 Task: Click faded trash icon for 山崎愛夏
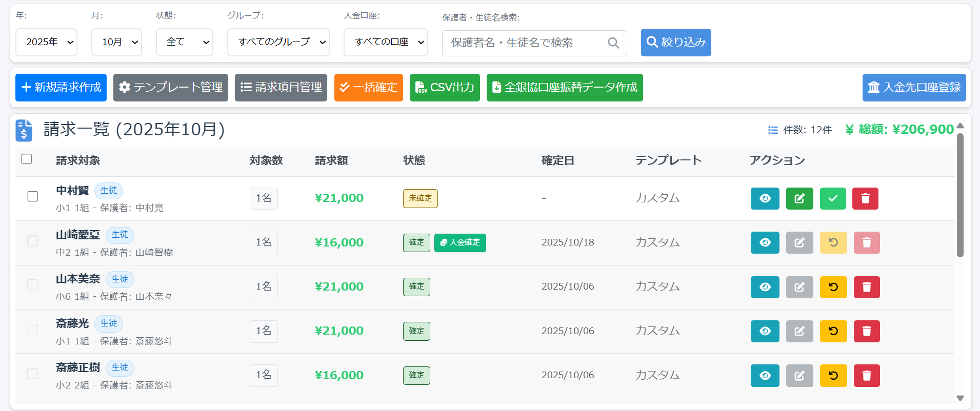click(867, 242)
